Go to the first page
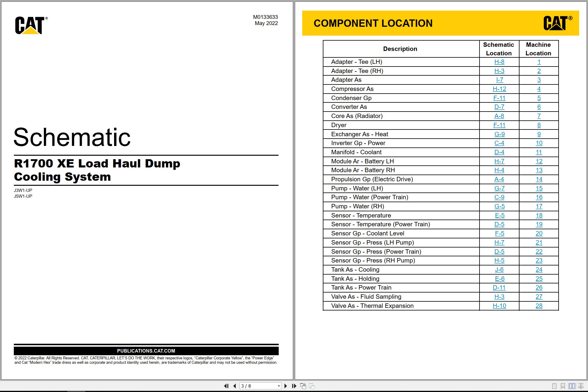Viewport: 588px width, 392px height. [226, 386]
